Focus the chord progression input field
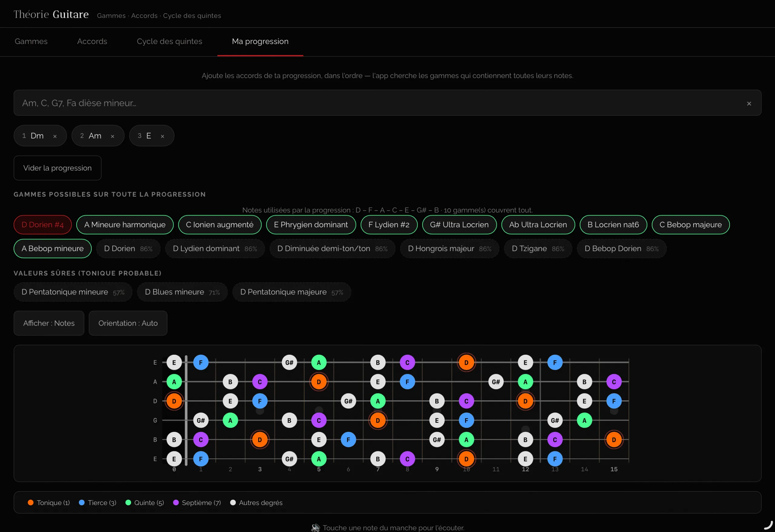 (x=387, y=103)
